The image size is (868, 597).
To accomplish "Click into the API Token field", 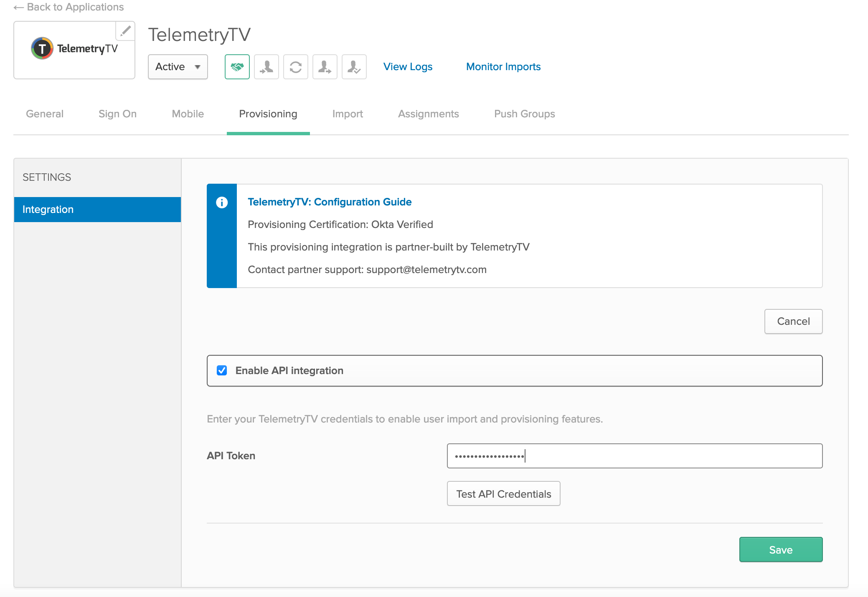I will click(634, 456).
